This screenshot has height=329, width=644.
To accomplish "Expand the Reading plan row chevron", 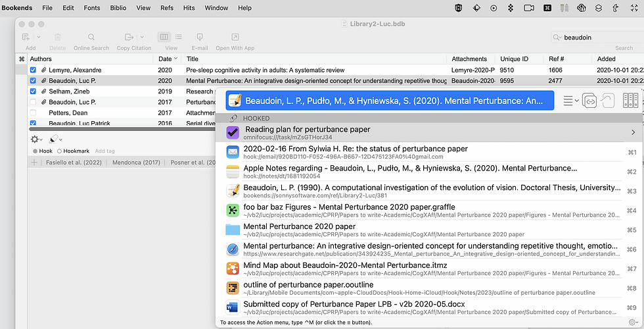I will [x=633, y=132].
